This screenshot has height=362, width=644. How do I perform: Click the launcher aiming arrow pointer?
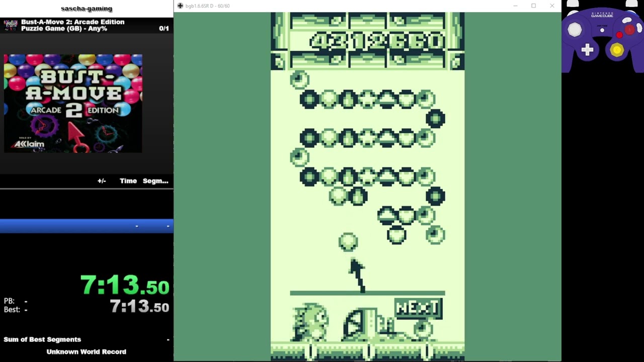(x=356, y=275)
